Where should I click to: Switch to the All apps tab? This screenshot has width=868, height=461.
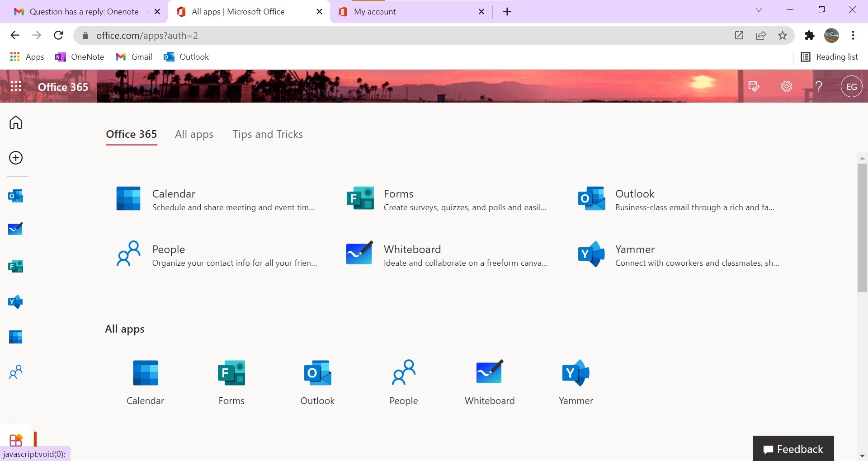pyautogui.click(x=194, y=134)
